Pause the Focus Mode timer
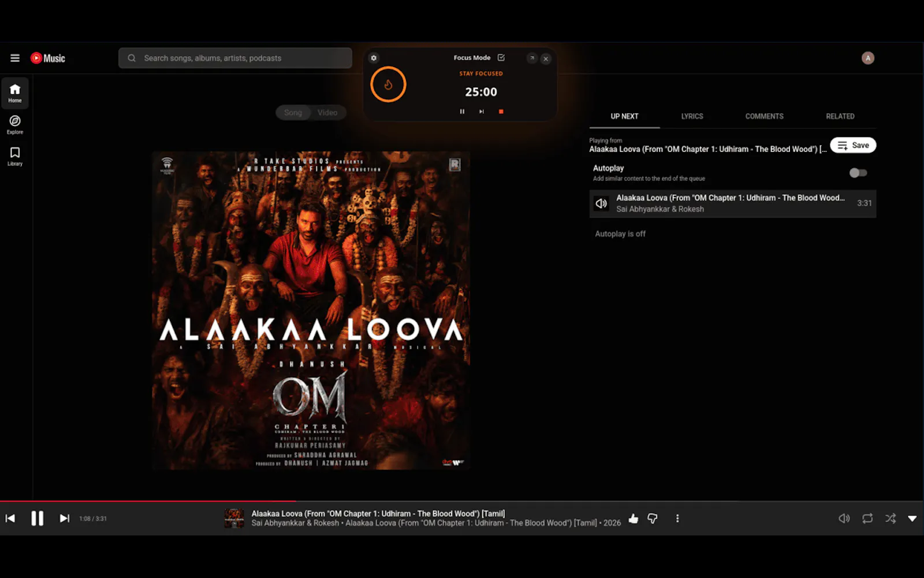Image resolution: width=924 pixels, height=578 pixels. click(x=462, y=112)
